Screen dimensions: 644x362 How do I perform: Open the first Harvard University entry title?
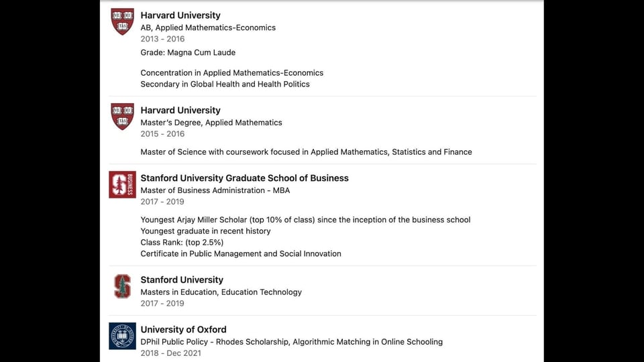pos(180,15)
